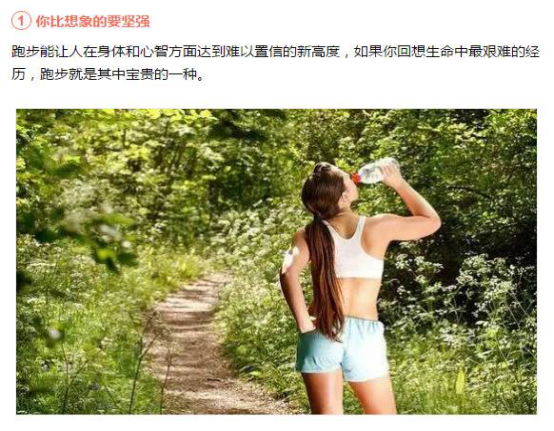Click the red bottle cap

[x=355, y=178]
